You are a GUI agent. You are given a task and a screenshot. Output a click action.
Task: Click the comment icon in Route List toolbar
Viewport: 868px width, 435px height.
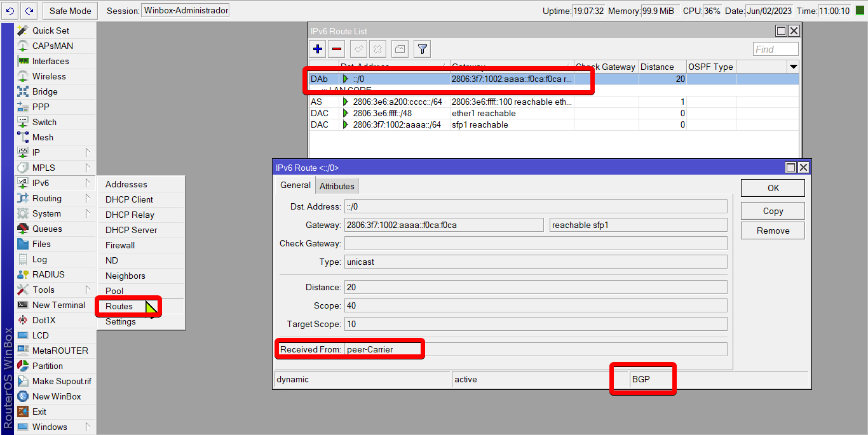[x=400, y=49]
